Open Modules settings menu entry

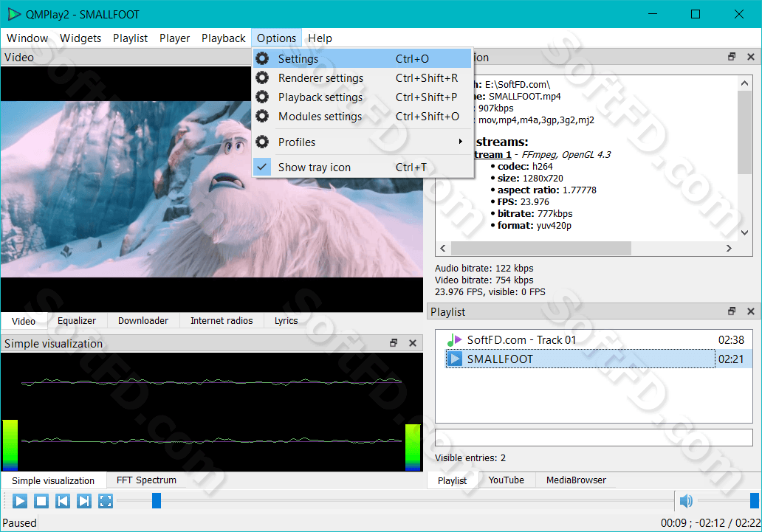coord(363,117)
